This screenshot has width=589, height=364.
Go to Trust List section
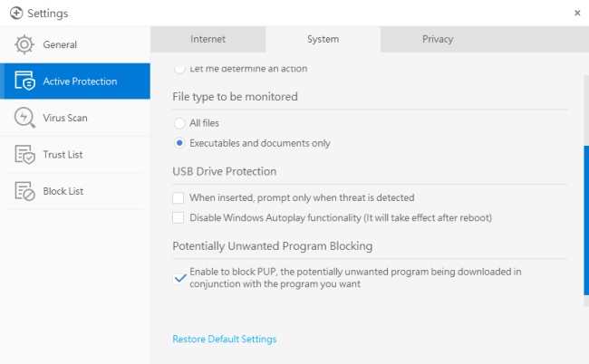(x=63, y=155)
